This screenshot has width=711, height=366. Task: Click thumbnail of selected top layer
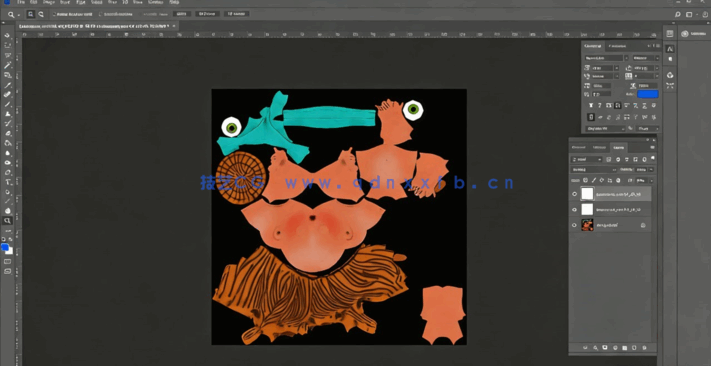pyautogui.click(x=587, y=194)
